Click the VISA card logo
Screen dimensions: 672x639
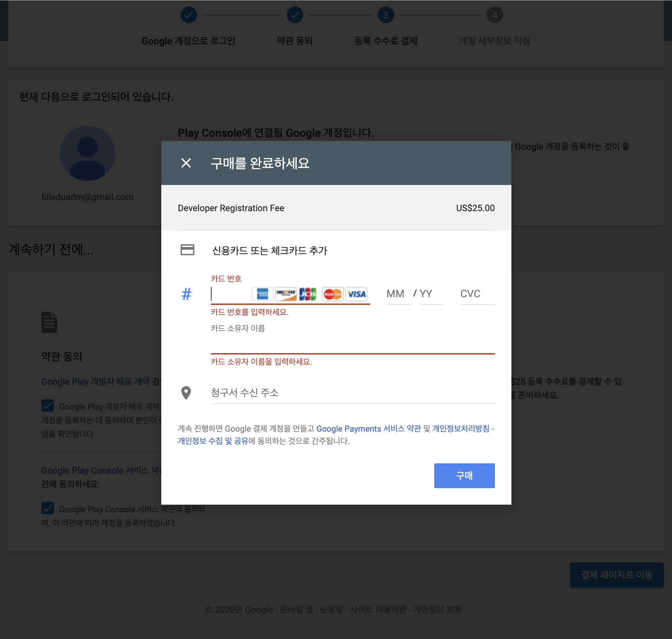click(x=356, y=294)
